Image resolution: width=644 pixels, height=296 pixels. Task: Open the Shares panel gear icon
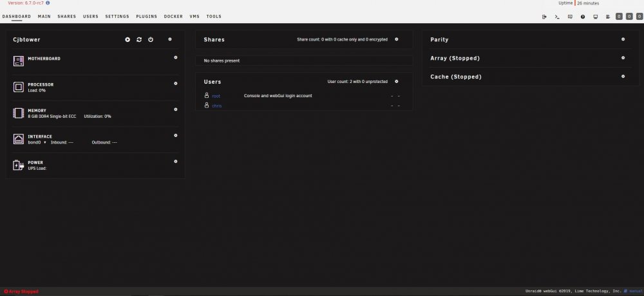click(396, 39)
